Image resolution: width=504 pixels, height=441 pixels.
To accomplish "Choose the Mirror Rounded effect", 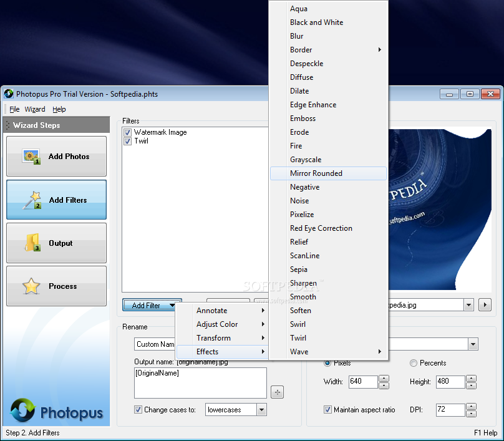I will coord(328,173).
